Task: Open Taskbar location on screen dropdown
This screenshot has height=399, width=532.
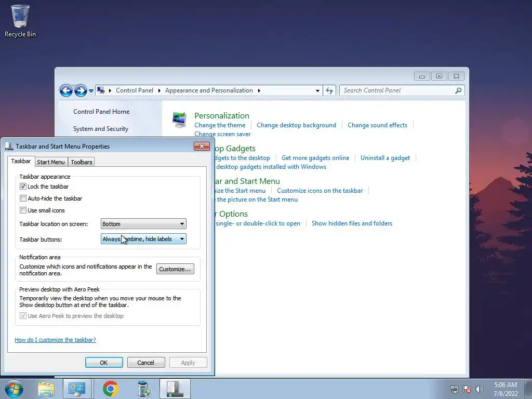Action: [143, 224]
